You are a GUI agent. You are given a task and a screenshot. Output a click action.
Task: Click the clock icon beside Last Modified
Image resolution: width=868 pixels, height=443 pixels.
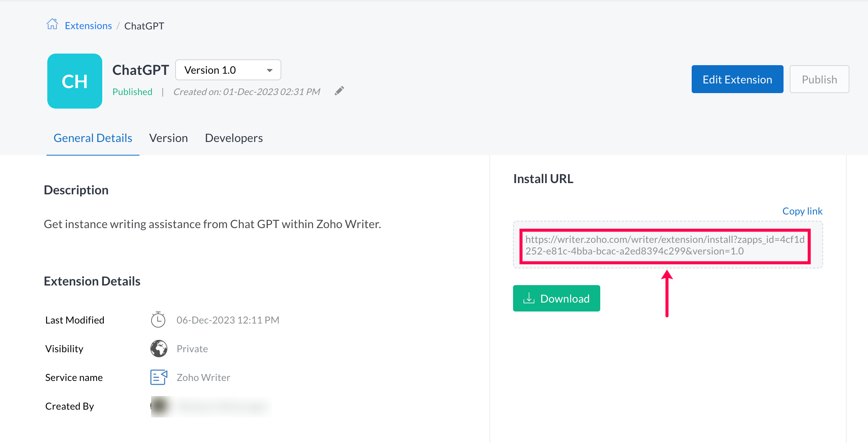coord(158,320)
